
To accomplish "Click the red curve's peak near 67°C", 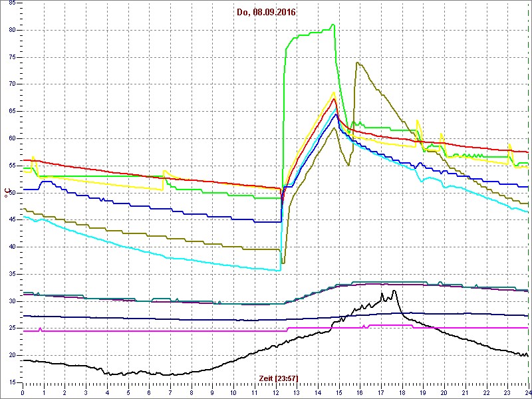I will click(335, 99).
